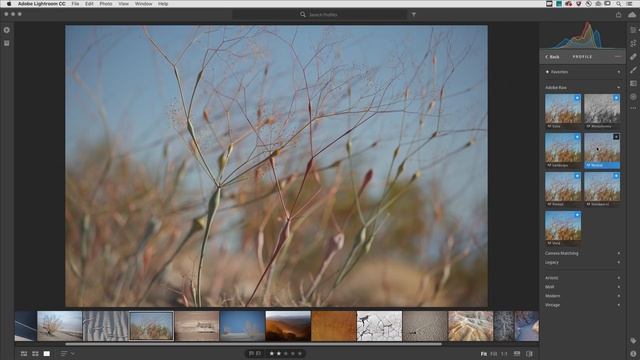Open the Edit menu
Viewport: 640px width, 360px height.
89,4
